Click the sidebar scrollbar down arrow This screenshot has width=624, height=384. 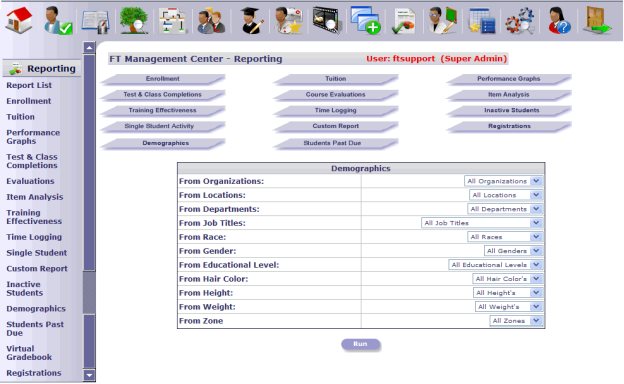click(89, 375)
